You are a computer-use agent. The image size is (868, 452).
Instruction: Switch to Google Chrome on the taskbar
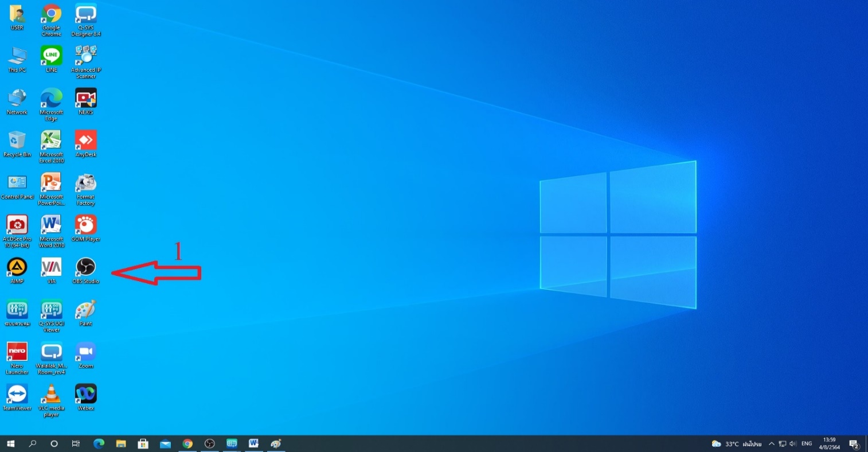click(187, 443)
